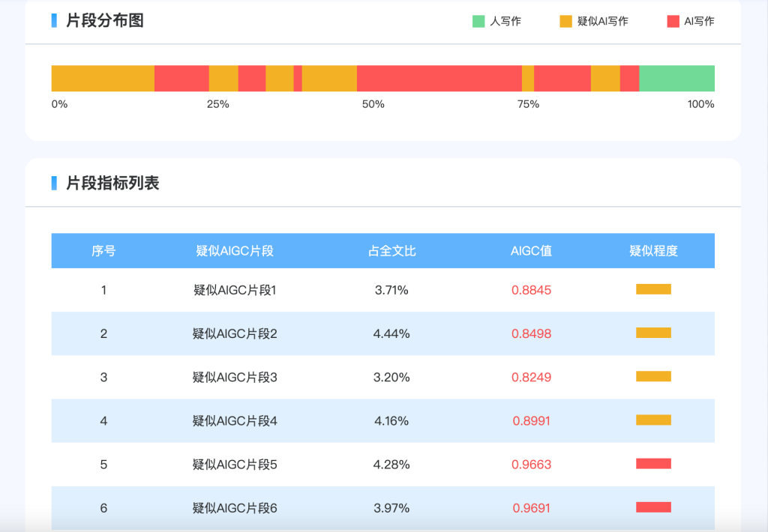Screen dimensions: 768x532
Task: Click the blue marker beside 片段指标列表 title
Action: [54, 183]
